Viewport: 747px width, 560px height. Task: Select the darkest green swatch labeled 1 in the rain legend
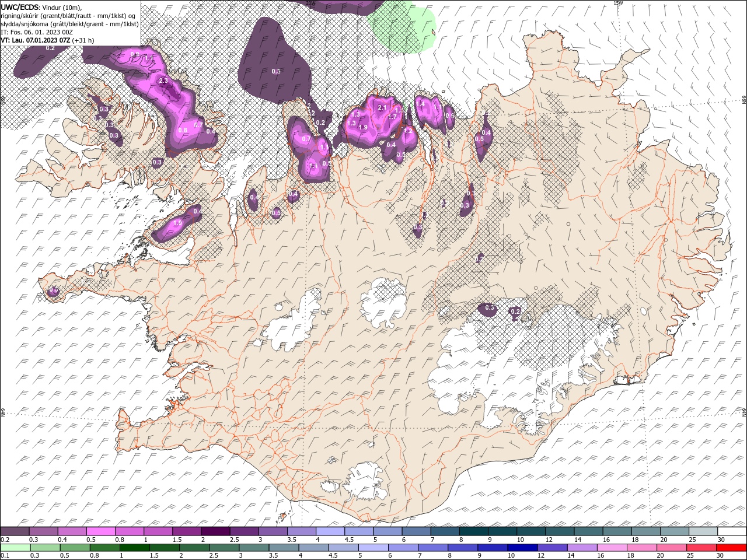pos(134,547)
